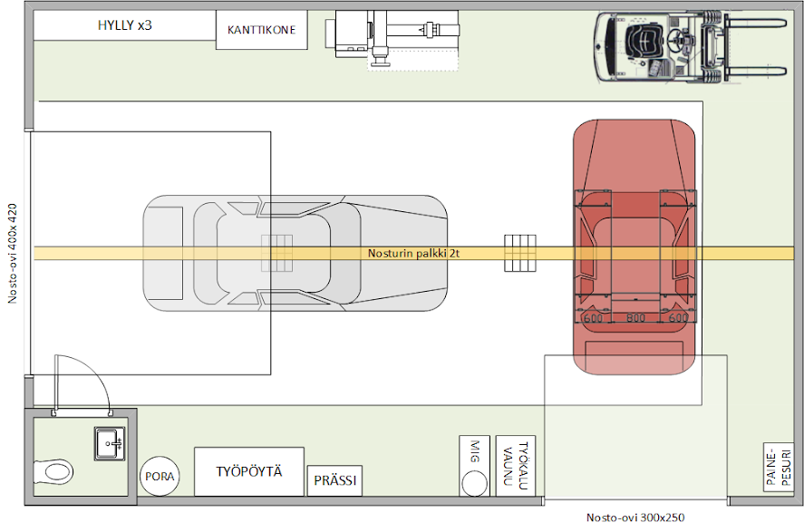Click the red car on the lift
This screenshot has width=804, height=532.
pos(634,247)
